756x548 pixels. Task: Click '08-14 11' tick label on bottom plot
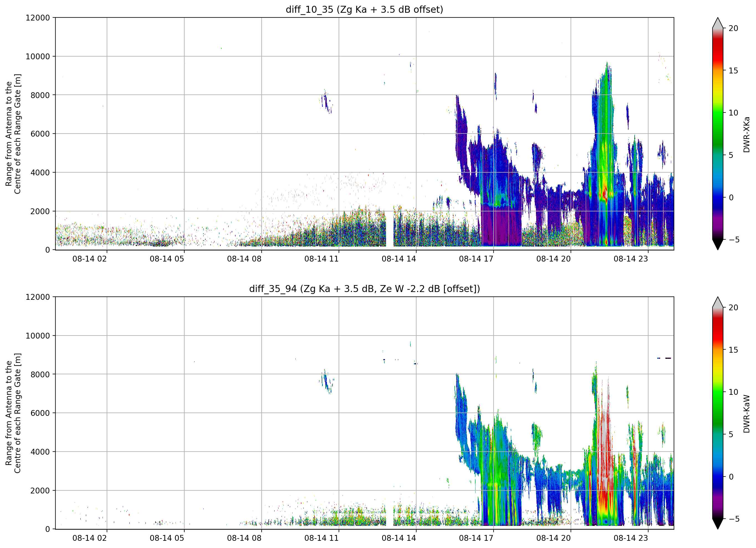pos(322,538)
